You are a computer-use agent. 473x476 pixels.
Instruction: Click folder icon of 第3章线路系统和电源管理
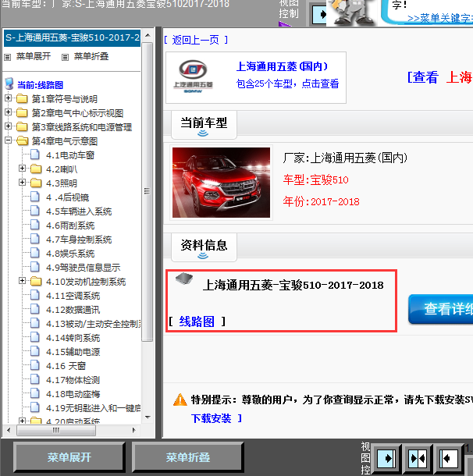click(x=22, y=126)
